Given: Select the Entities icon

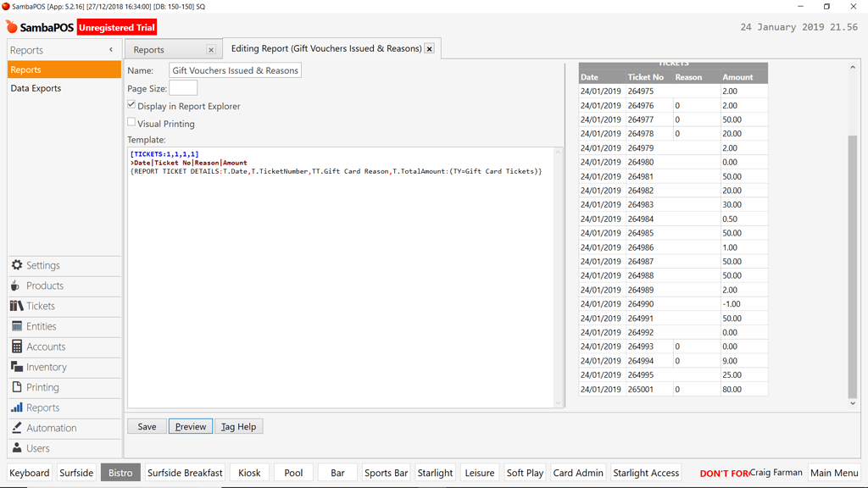Looking at the screenshot, I should pos(15,326).
